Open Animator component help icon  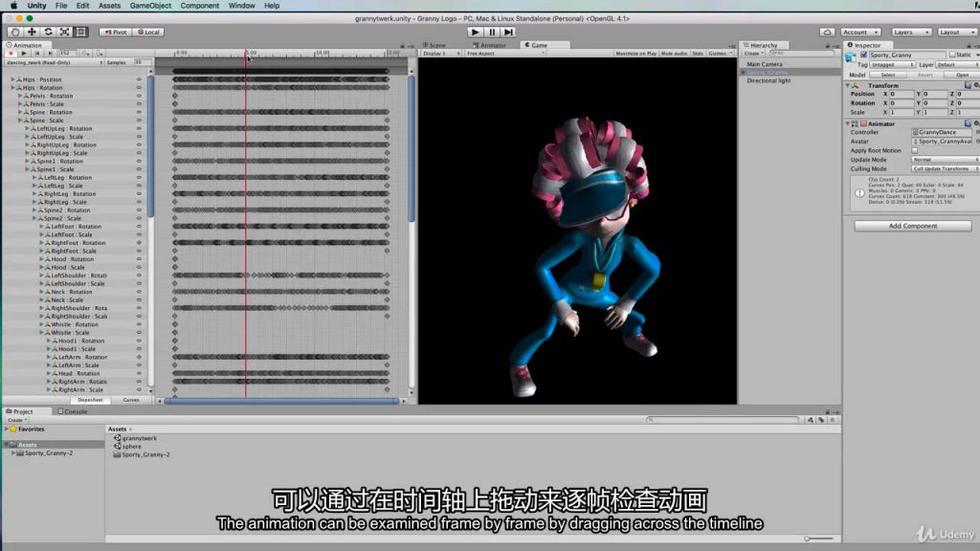click(968, 123)
